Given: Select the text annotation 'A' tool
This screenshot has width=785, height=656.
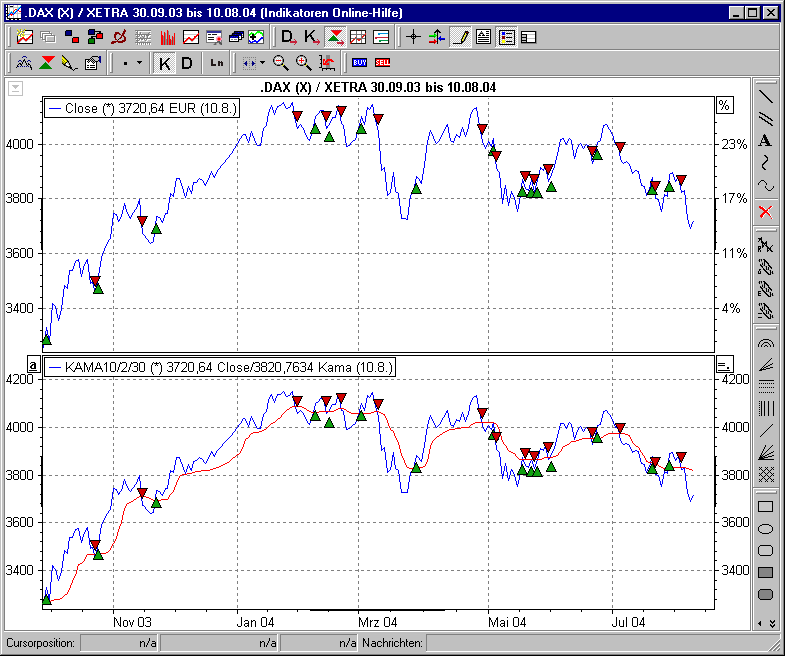Looking at the screenshot, I should pyautogui.click(x=766, y=141).
